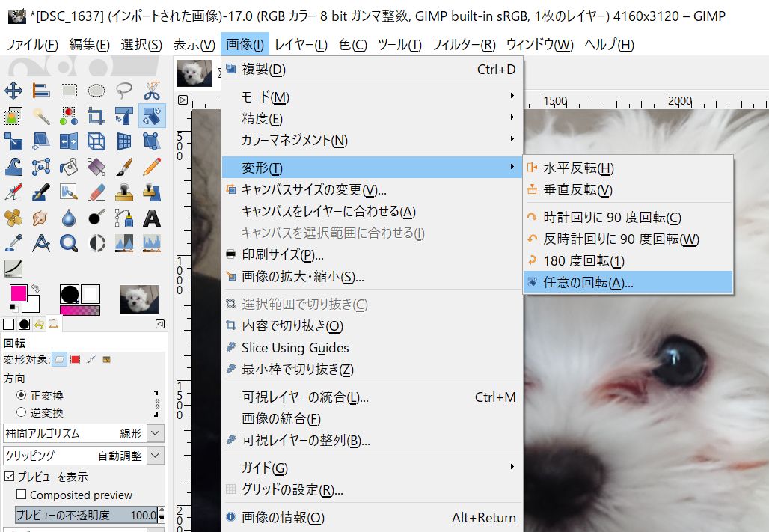This screenshot has width=769, height=532.
Task: Choose 逆変換 direction radio button
Action: tap(21, 412)
